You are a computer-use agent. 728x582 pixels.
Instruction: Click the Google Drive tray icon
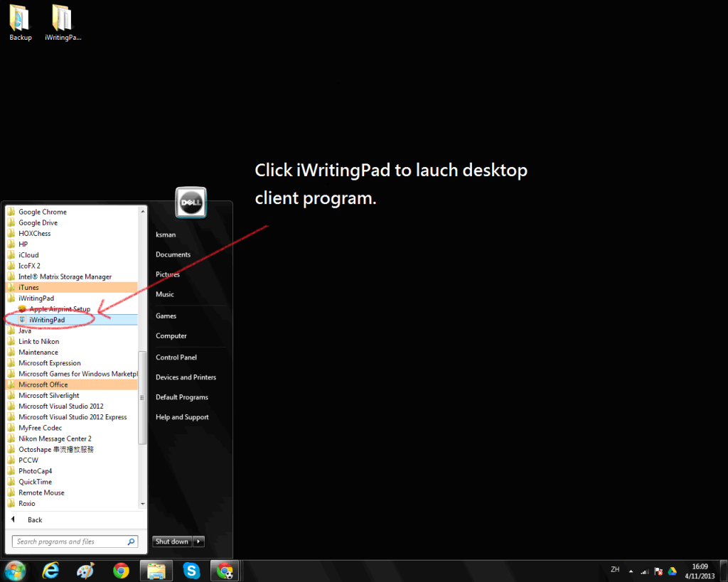click(673, 571)
